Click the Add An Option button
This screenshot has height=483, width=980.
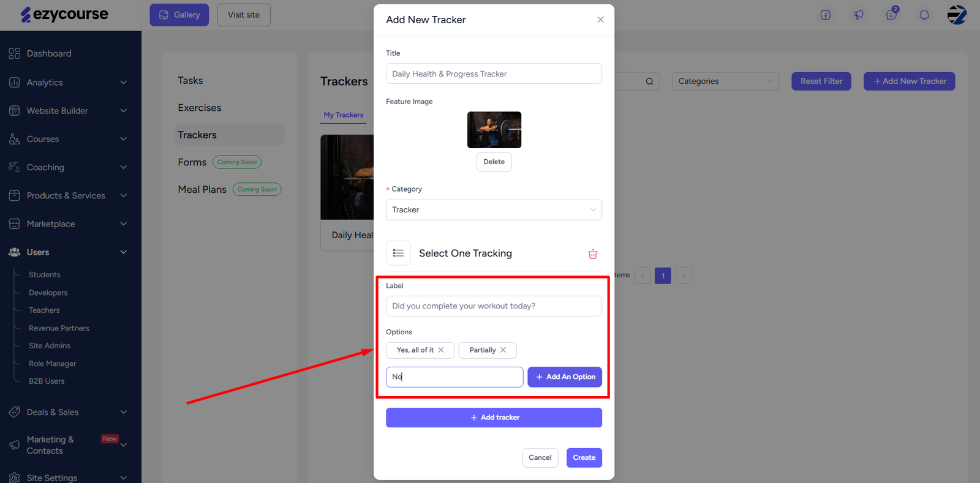tap(565, 377)
